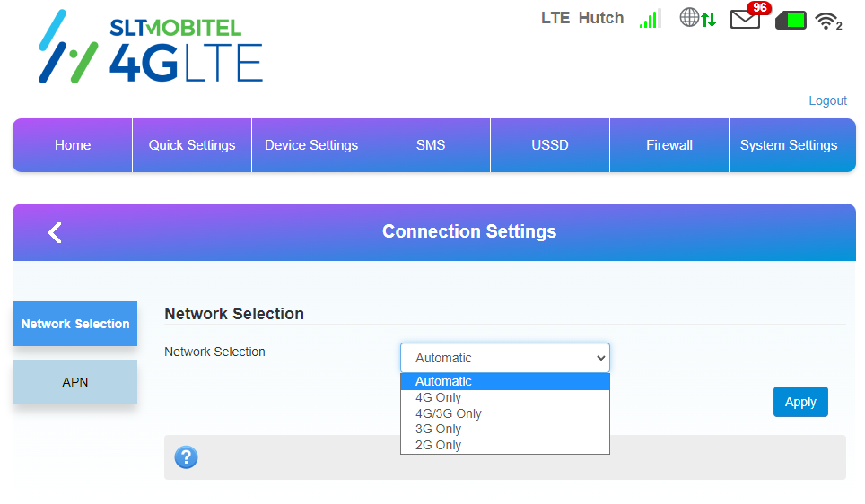Screen dimensions: 865x504
Task: Click the back arrow in Connection Settings header
Action: [x=55, y=232]
